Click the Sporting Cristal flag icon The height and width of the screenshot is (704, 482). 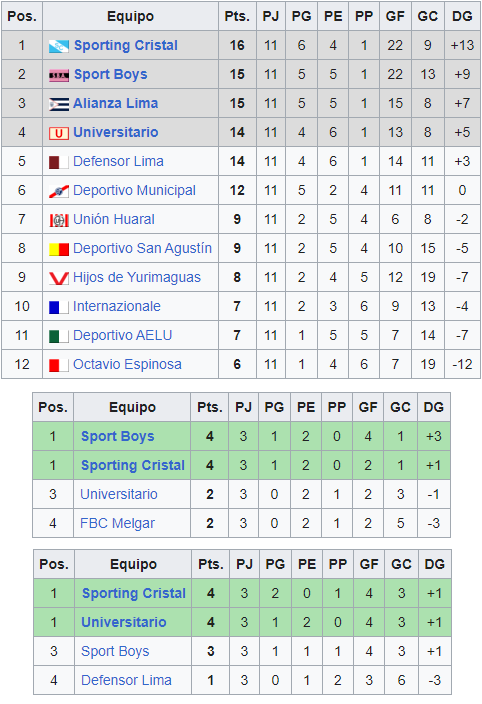59,46
